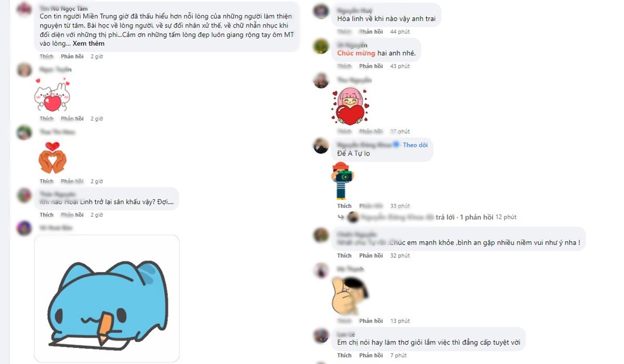Like 'Chúc em mạnh khỏe' comment
Image resolution: width=624 pixels, height=364 pixels.
click(344, 256)
